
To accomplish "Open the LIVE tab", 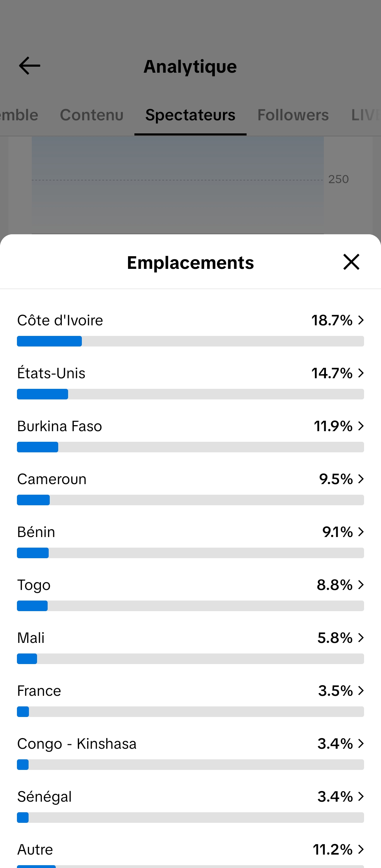I will click(366, 115).
